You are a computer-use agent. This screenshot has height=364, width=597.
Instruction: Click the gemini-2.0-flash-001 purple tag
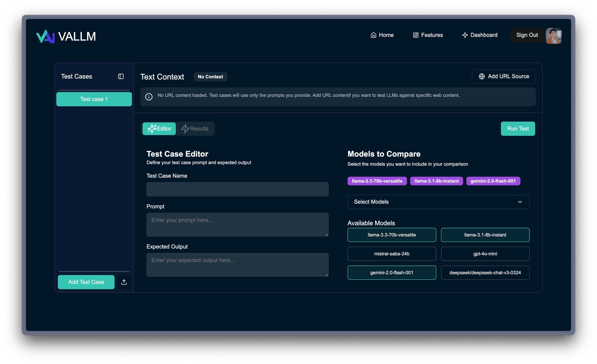493,181
